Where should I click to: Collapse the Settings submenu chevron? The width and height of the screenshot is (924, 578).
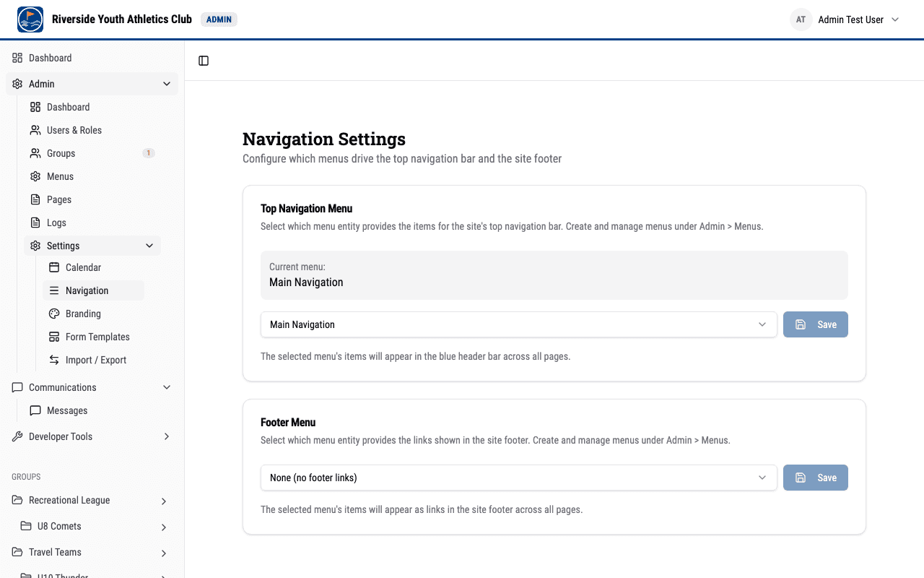pos(149,246)
